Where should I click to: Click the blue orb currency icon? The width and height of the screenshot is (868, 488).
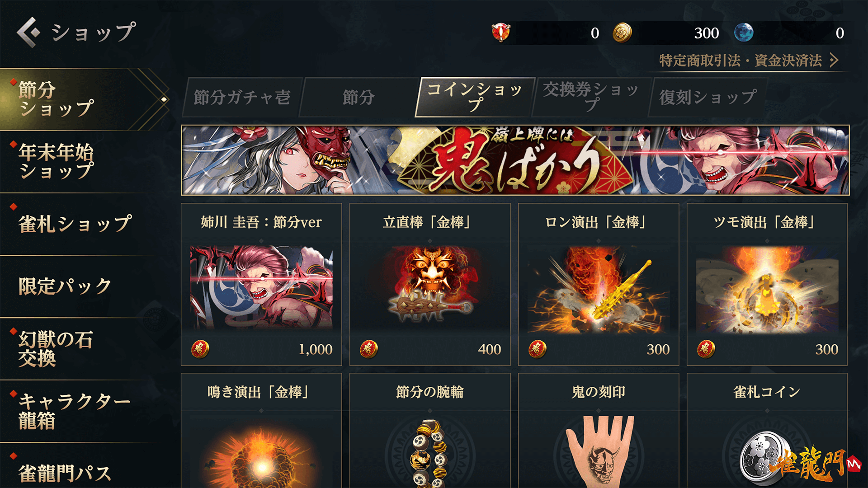coord(744,33)
